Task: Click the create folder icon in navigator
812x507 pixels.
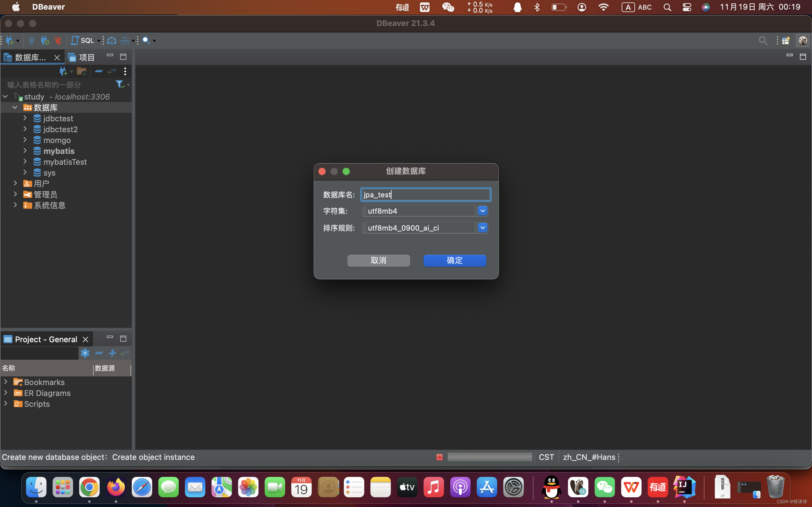Action: pos(81,71)
